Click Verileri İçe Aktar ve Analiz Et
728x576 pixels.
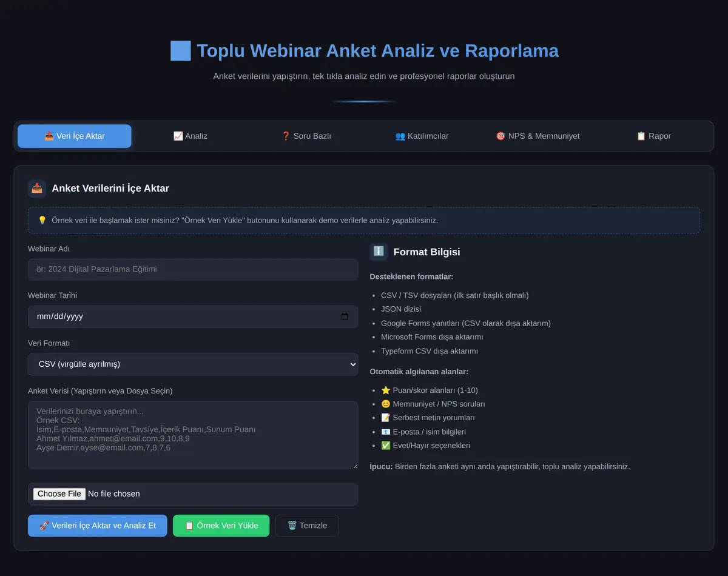(x=98, y=526)
